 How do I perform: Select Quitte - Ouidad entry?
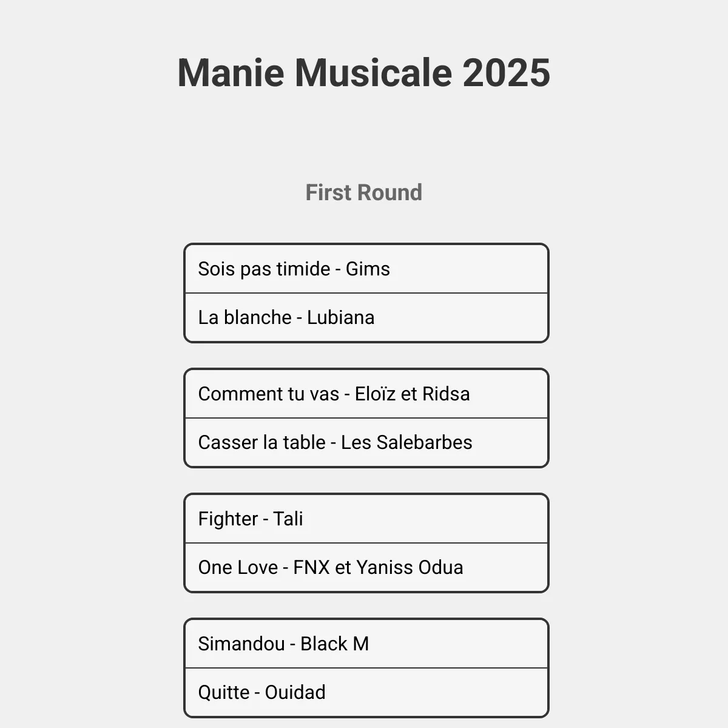pos(366,692)
